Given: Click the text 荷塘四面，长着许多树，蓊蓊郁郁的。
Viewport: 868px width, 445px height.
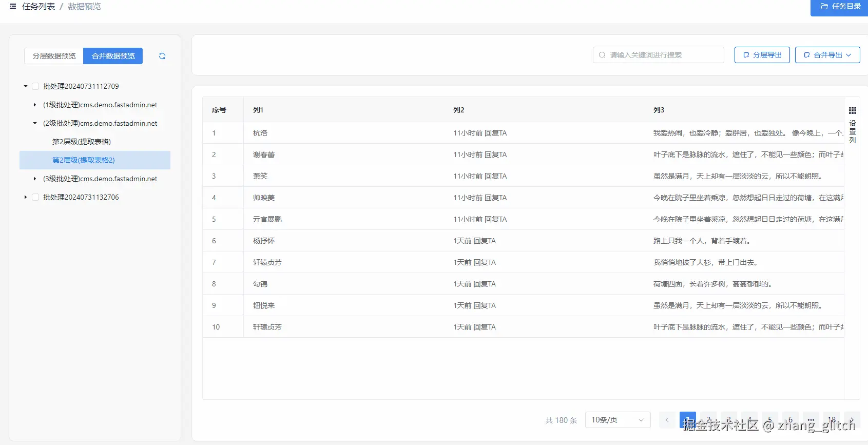Looking at the screenshot, I should tap(714, 284).
